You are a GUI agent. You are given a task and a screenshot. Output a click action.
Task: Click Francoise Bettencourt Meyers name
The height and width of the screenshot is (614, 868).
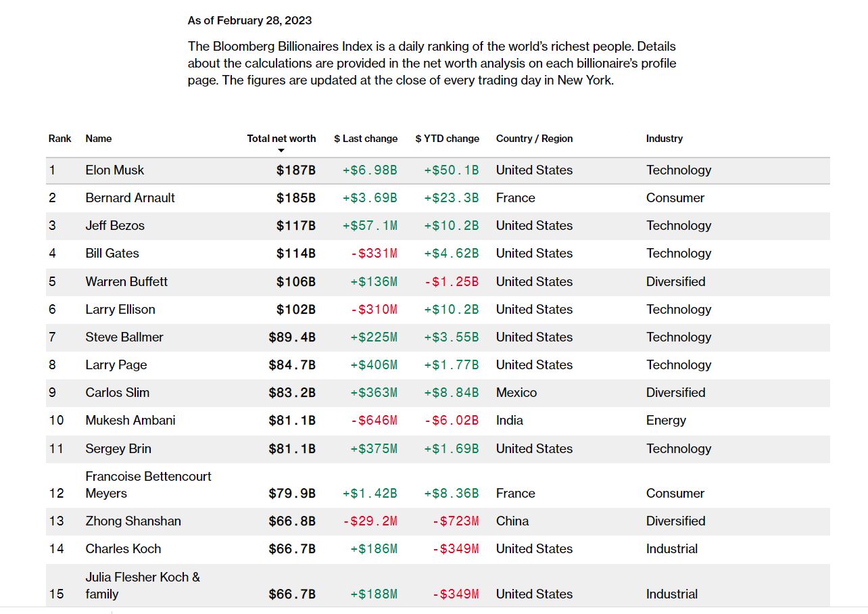click(x=148, y=485)
